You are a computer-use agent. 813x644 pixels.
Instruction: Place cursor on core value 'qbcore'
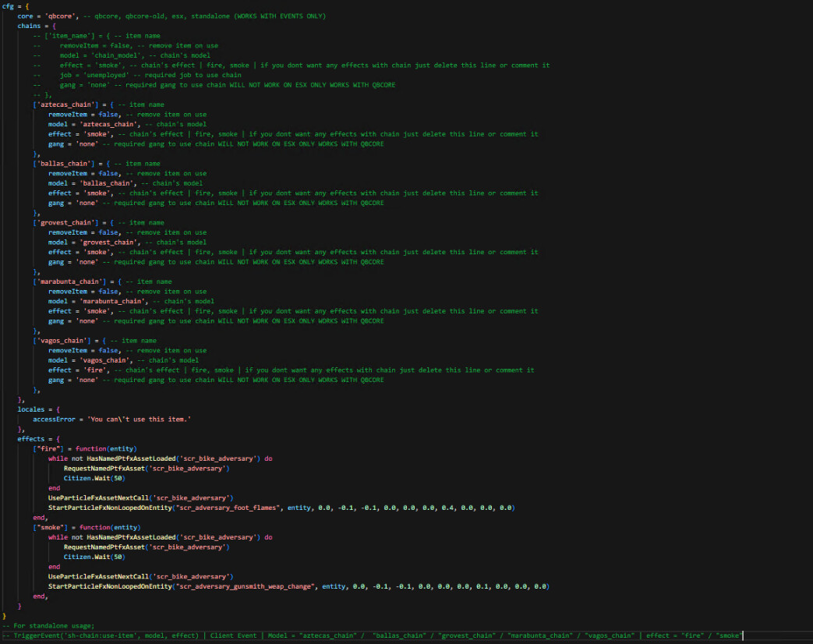pos(62,16)
